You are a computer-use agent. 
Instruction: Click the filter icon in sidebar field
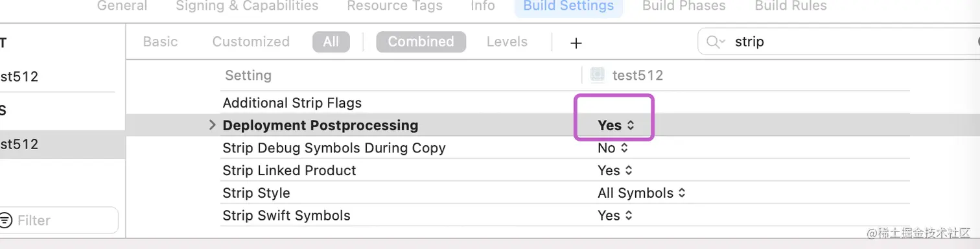[x=5, y=220]
